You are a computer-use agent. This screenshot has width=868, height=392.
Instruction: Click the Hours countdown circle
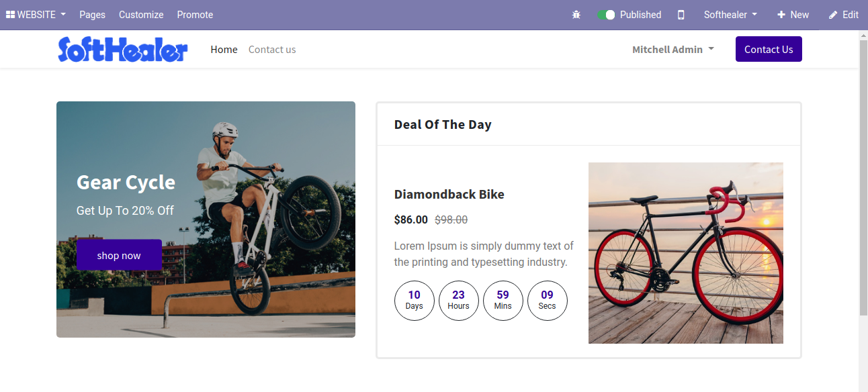point(459,301)
